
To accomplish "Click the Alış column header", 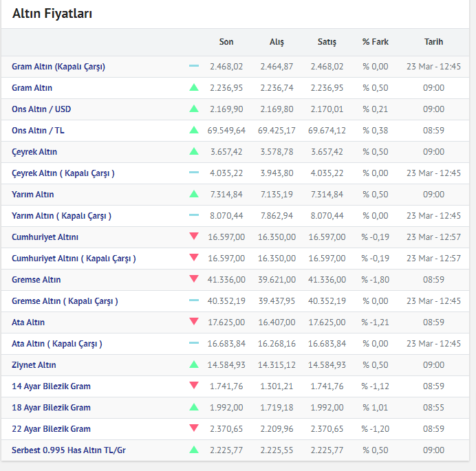I will (x=277, y=42).
